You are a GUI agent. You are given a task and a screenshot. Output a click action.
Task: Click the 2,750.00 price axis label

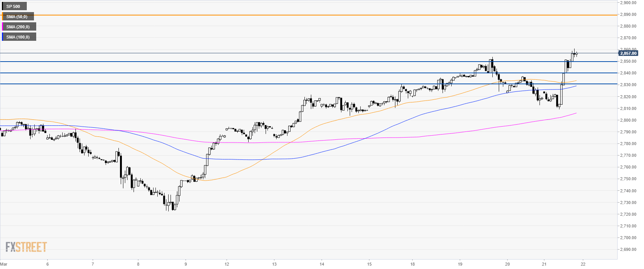point(628,179)
